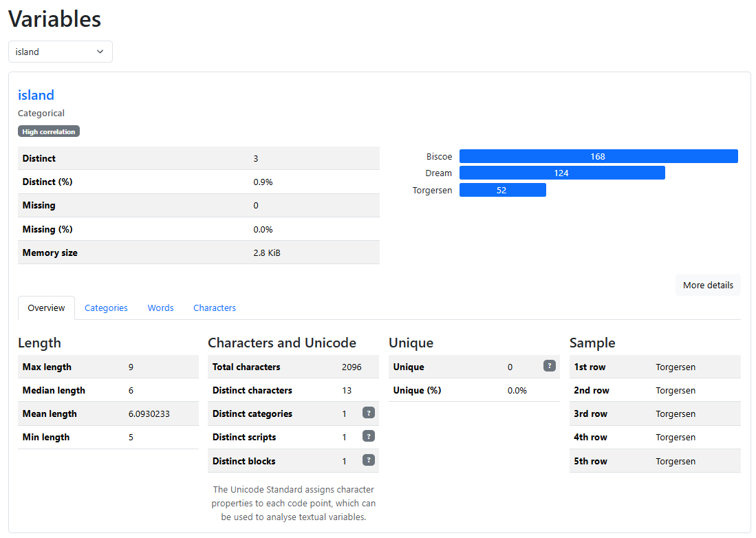756x538 pixels.
Task: Click the High correlation badge
Action: [48, 131]
